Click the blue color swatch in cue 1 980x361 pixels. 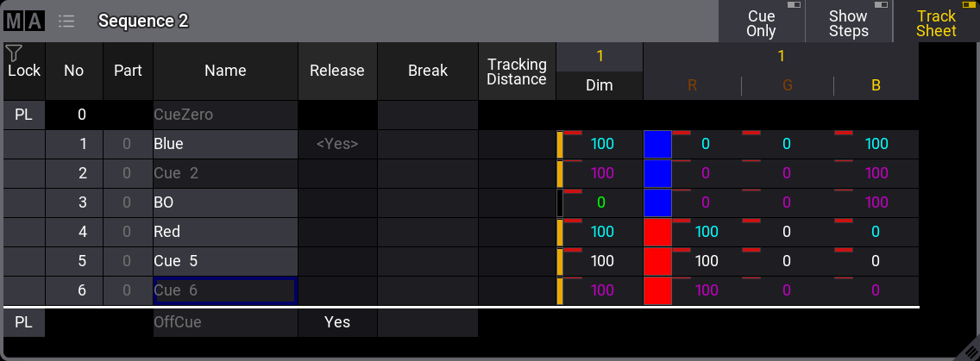[657, 145]
